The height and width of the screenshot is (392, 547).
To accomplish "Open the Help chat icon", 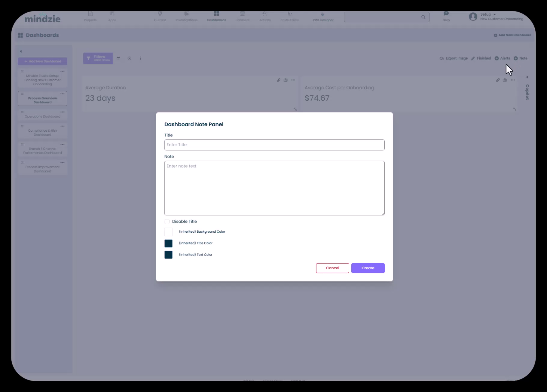I will [x=446, y=14].
